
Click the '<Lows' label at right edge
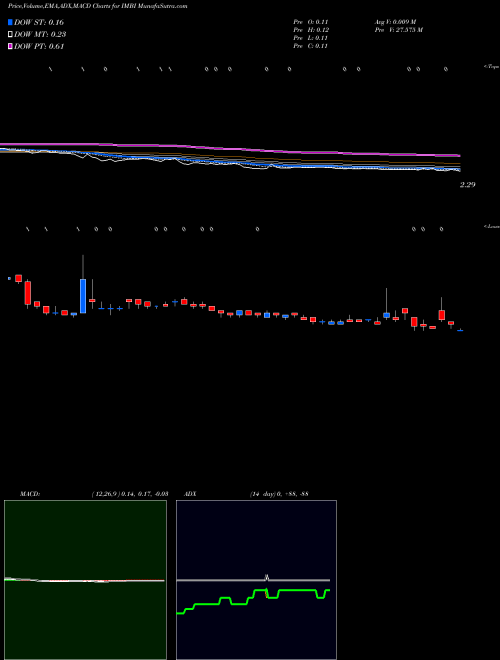[x=492, y=226]
